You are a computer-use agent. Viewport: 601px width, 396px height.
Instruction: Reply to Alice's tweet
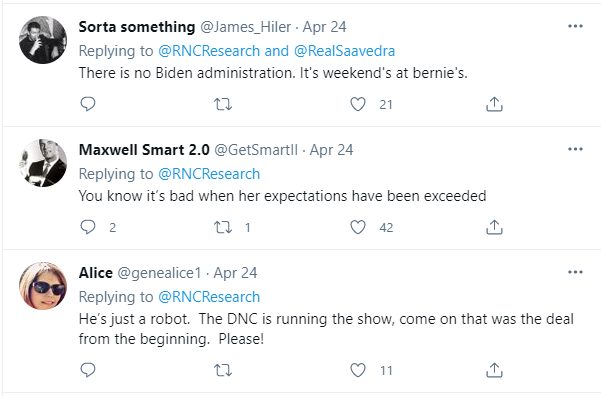pos(88,370)
